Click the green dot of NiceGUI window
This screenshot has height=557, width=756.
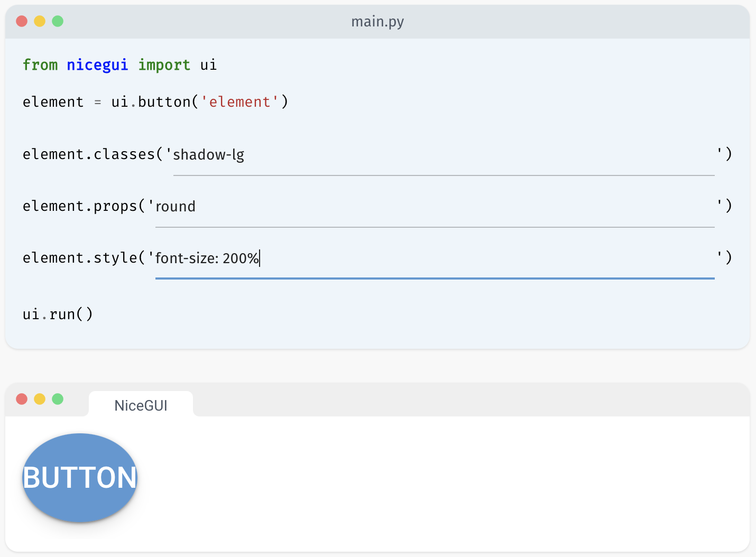58,399
